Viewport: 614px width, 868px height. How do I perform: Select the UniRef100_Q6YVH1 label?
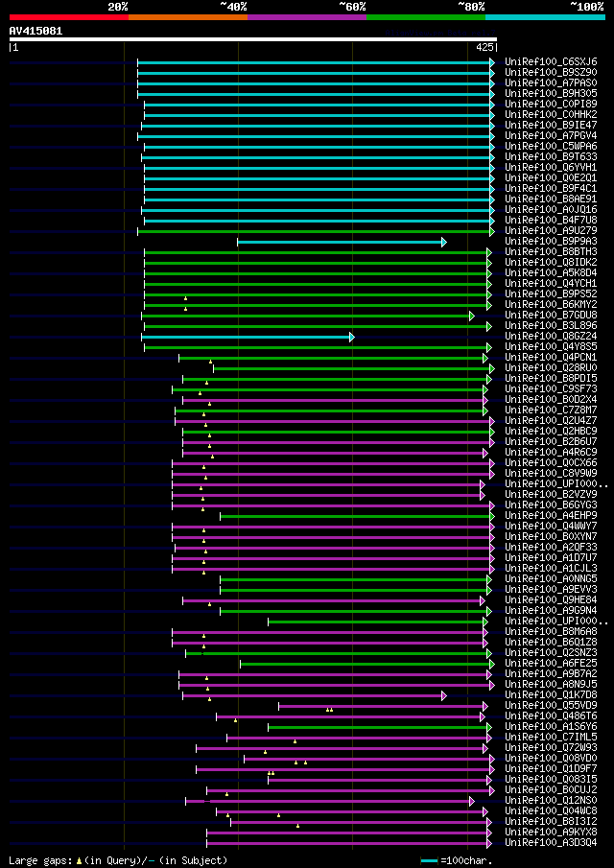point(551,167)
